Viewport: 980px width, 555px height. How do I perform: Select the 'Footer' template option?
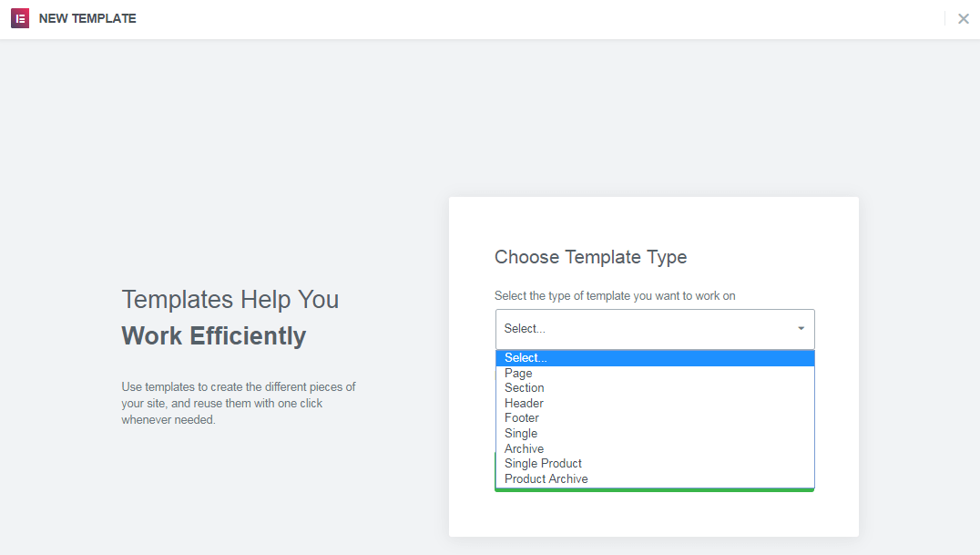click(522, 418)
